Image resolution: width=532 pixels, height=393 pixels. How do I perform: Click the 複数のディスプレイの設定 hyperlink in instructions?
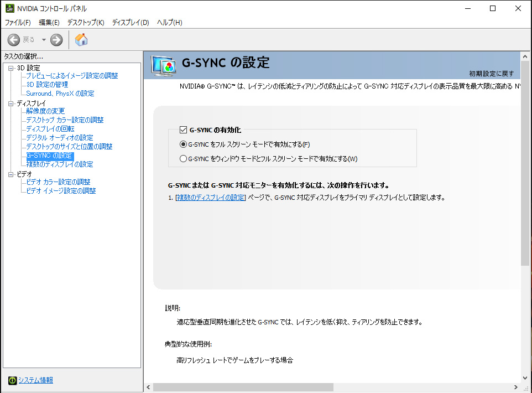click(x=211, y=198)
